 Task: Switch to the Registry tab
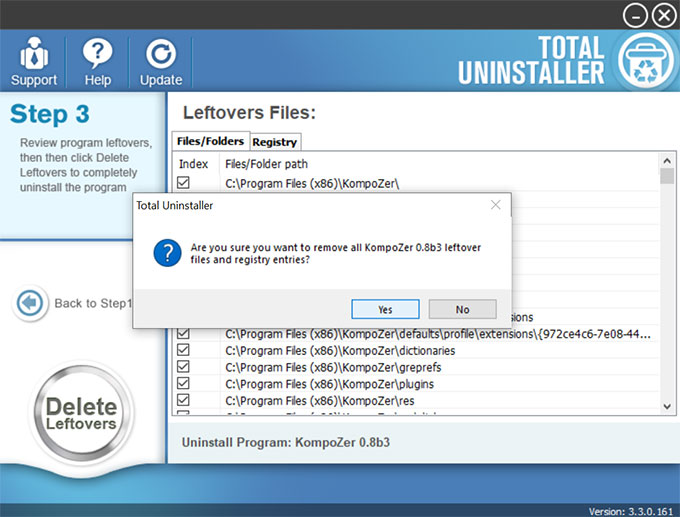point(275,142)
